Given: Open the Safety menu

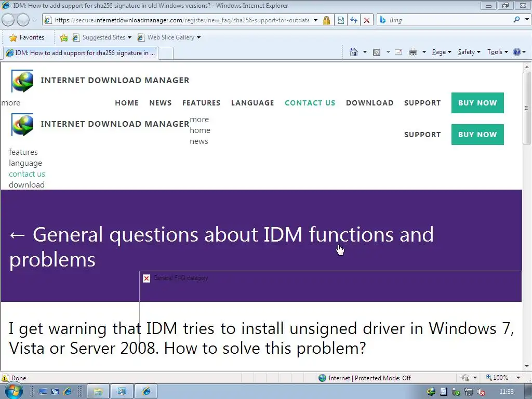Looking at the screenshot, I should [x=469, y=52].
